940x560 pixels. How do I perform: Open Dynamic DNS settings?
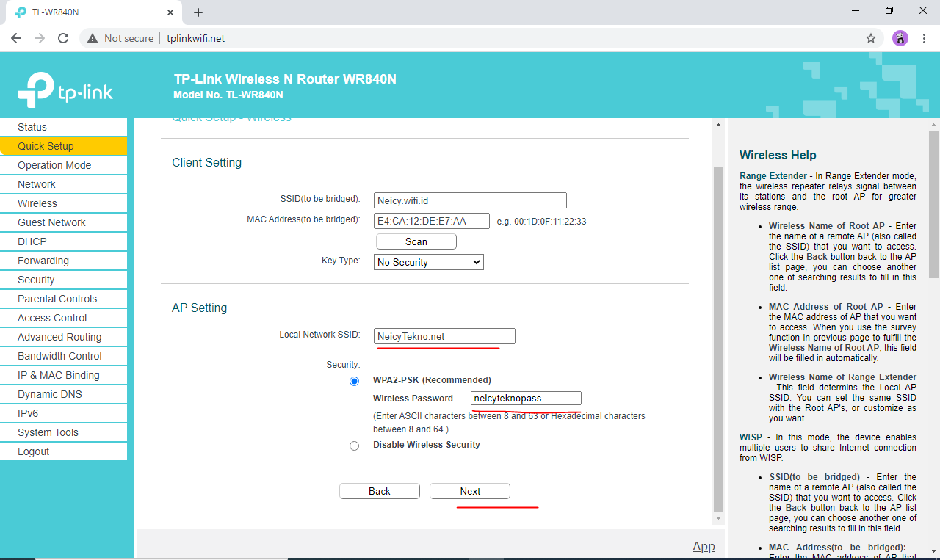(x=63, y=394)
